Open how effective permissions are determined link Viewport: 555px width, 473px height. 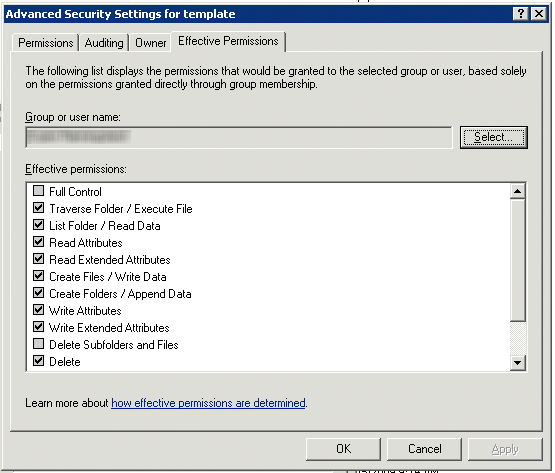tap(208, 403)
